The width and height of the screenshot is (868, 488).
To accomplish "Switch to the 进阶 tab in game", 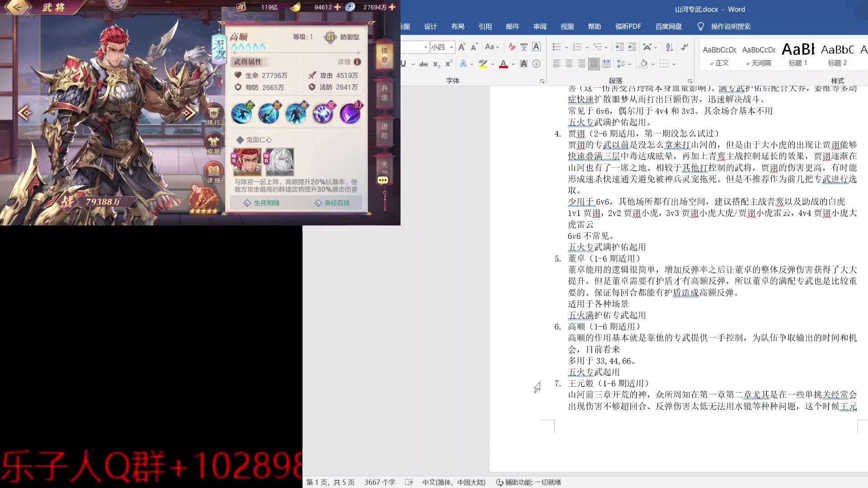I will [384, 131].
